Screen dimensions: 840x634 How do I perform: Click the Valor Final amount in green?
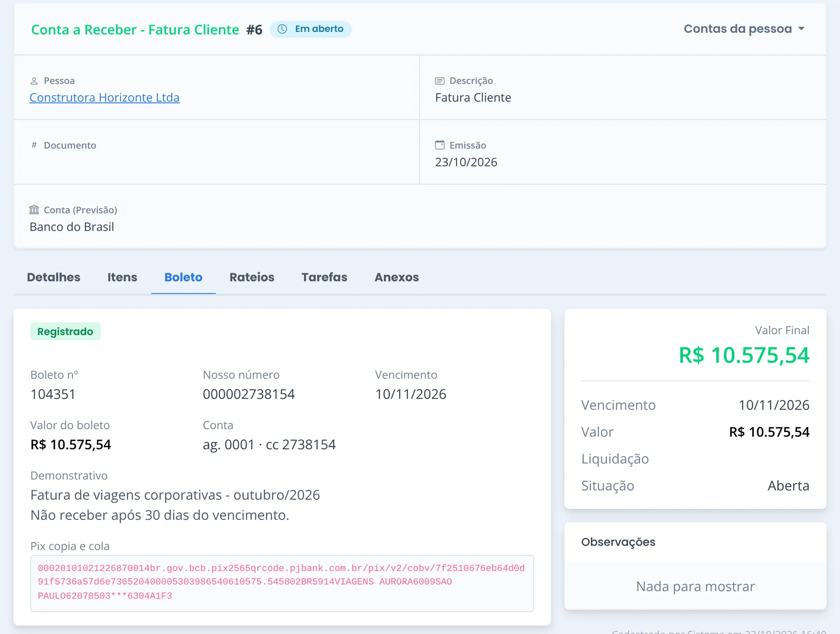[x=744, y=355]
